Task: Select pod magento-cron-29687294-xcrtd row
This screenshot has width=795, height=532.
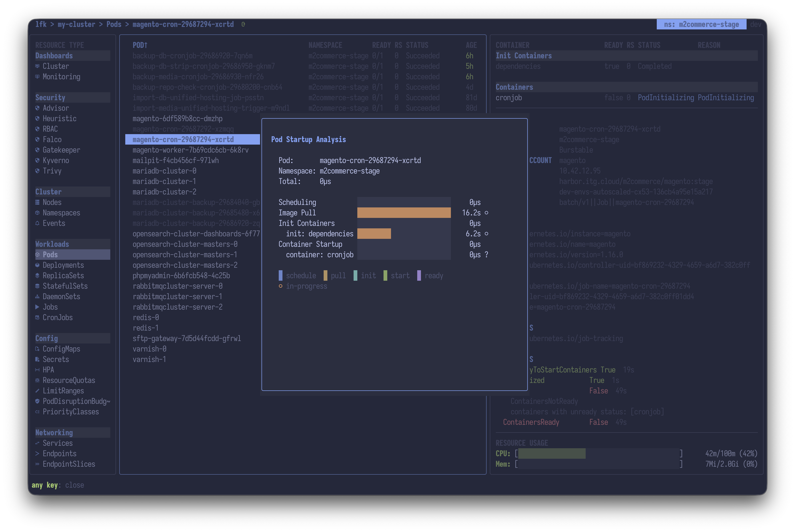Action: pos(193,139)
